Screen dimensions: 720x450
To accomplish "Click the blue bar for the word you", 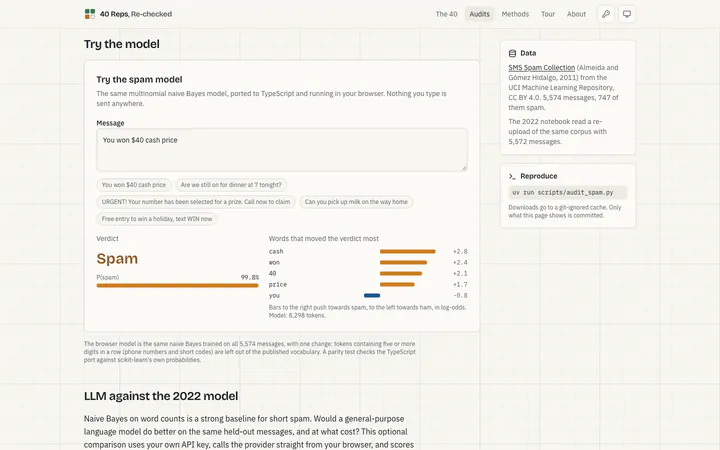I will pyautogui.click(x=372, y=296).
